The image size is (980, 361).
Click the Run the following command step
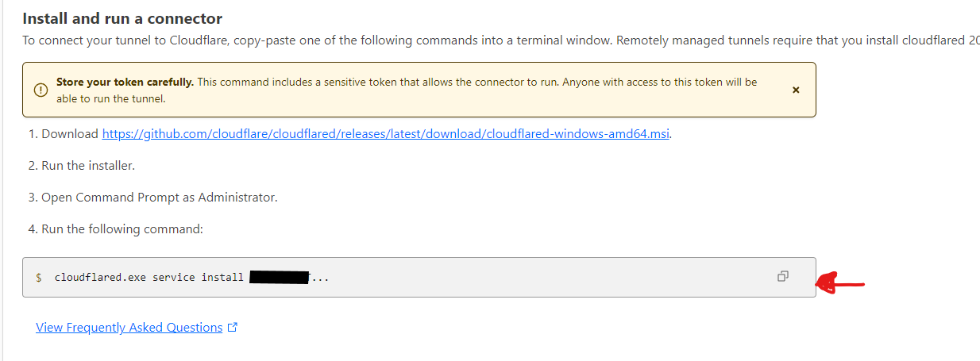click(x=116, y=229)
